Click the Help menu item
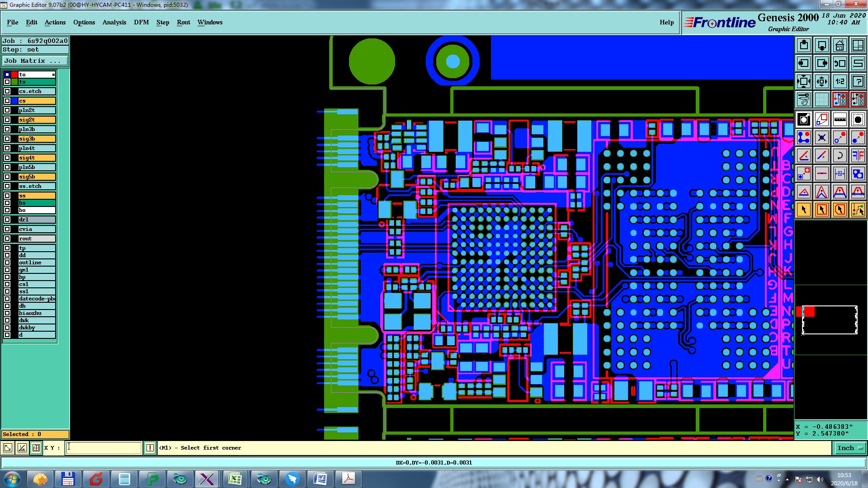This screenshot has height=488, width=868. pyautogui.click(x=666, y=22)
